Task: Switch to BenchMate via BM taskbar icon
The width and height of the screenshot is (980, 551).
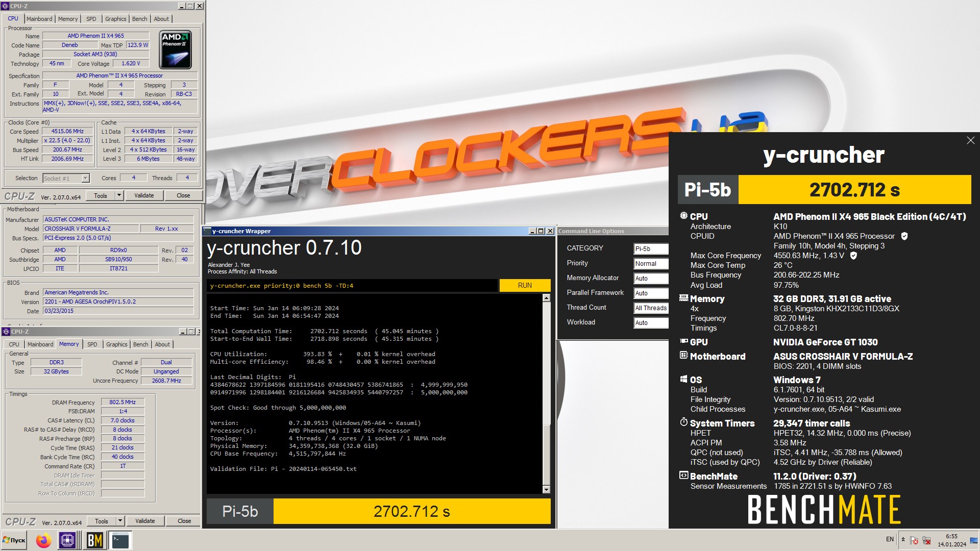Action: tap(95, 540)
